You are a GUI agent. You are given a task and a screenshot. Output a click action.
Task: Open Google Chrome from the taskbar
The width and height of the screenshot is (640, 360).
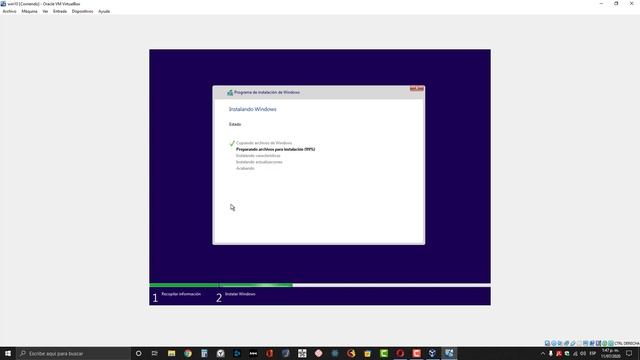point(188,353)
